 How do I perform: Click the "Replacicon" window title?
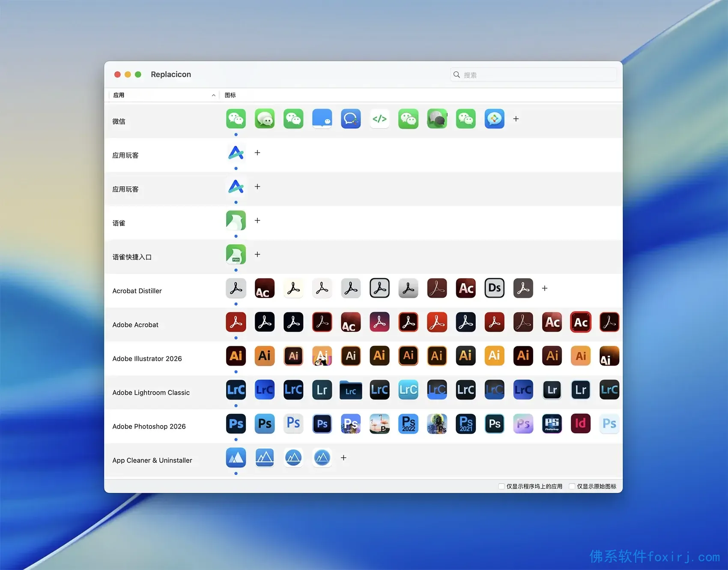(x=171, y=74)
